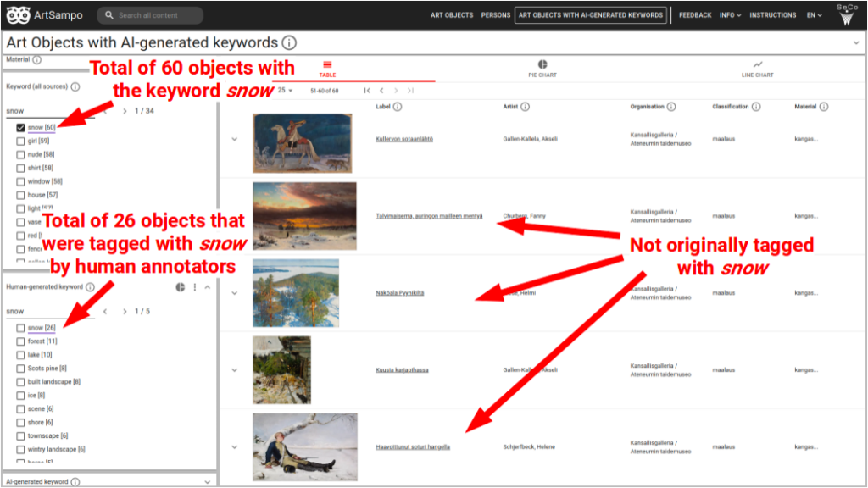Open the Persons page from navigation

(496, 15)
